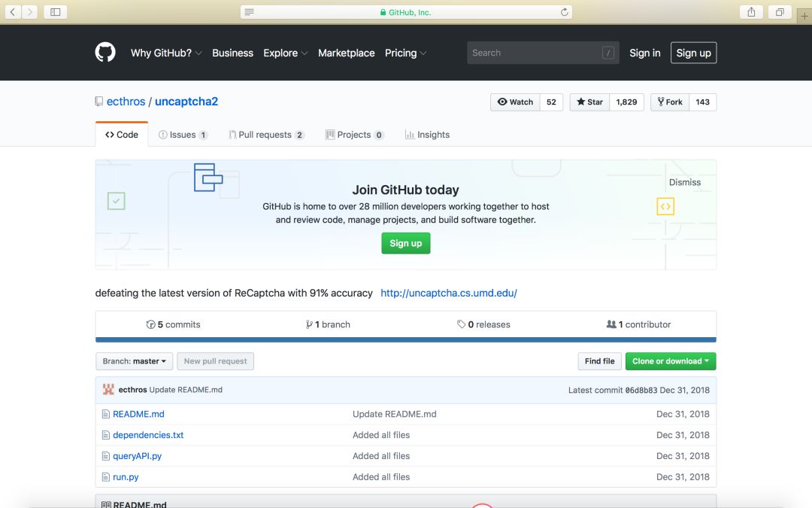Click the slash shortcut icon in search
Screen dimensions: 812x508
point(608,53)
